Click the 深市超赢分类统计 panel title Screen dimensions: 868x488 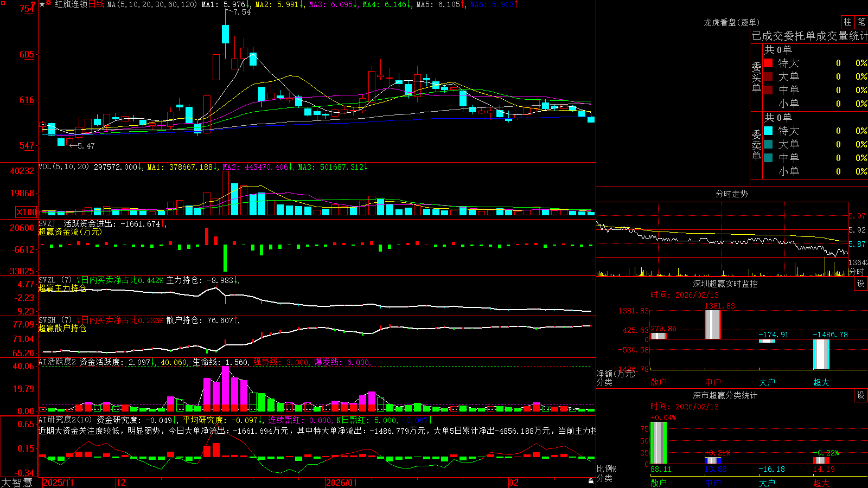(725, 395)
